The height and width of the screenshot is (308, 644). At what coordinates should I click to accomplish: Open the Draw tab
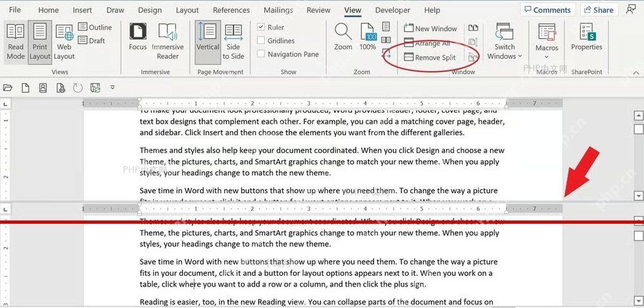(x=115, y=10)
